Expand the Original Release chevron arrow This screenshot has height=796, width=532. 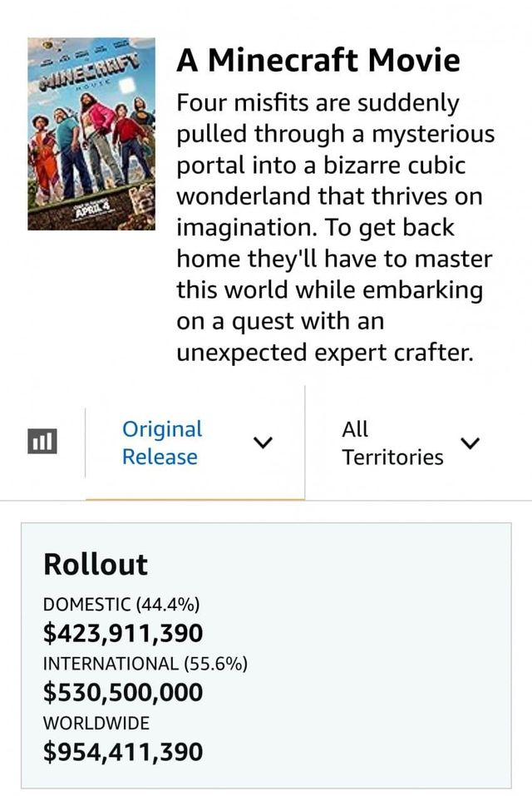pyautogui.click(x=261, y=443)
